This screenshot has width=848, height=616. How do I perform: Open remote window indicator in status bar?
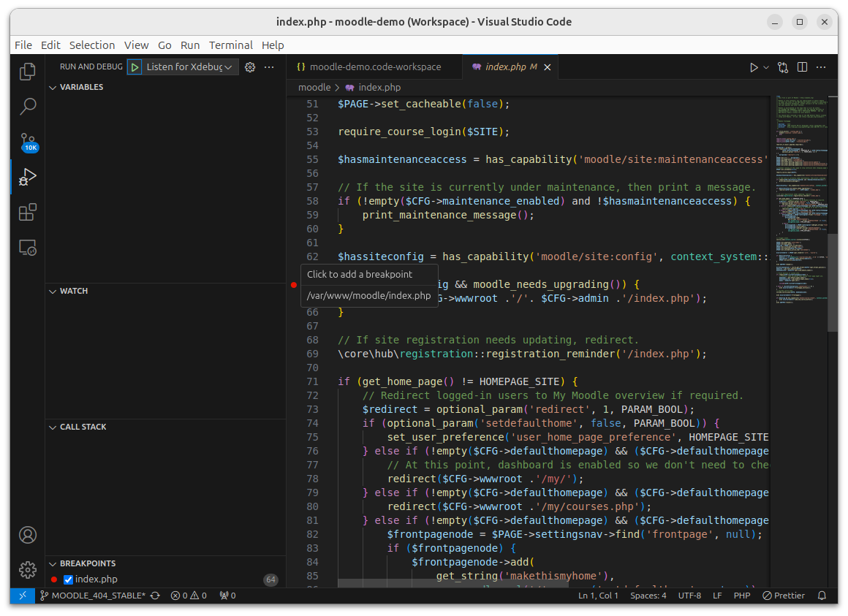[x=23, y=596]
